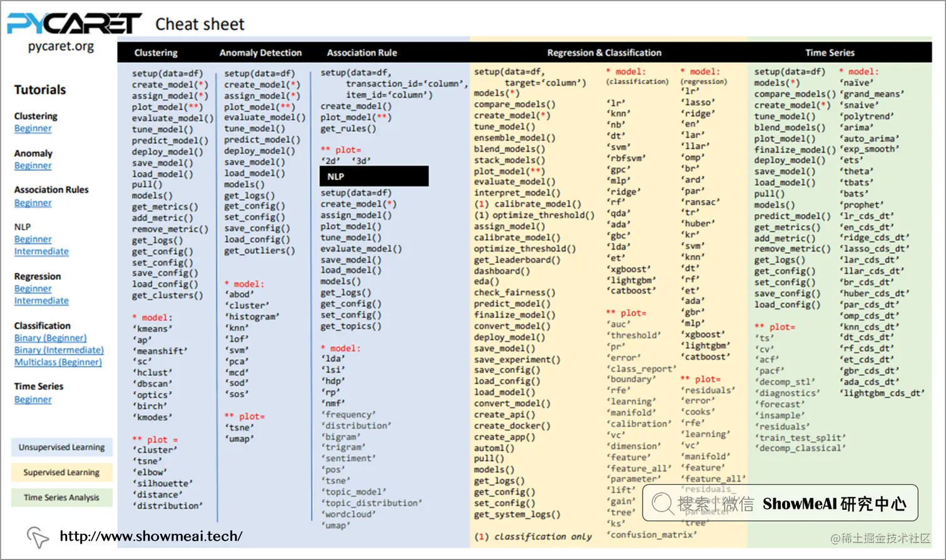Click the check_fairness() function
The image size is (946, 560).
(x=514, y=293)
